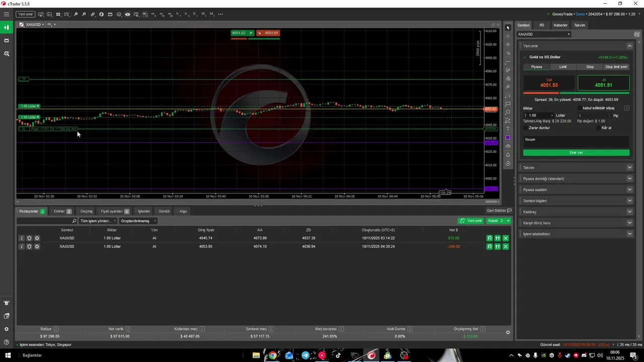Select Stop order type
Screen dimensions: 644x362
click(x=590, y=67)
